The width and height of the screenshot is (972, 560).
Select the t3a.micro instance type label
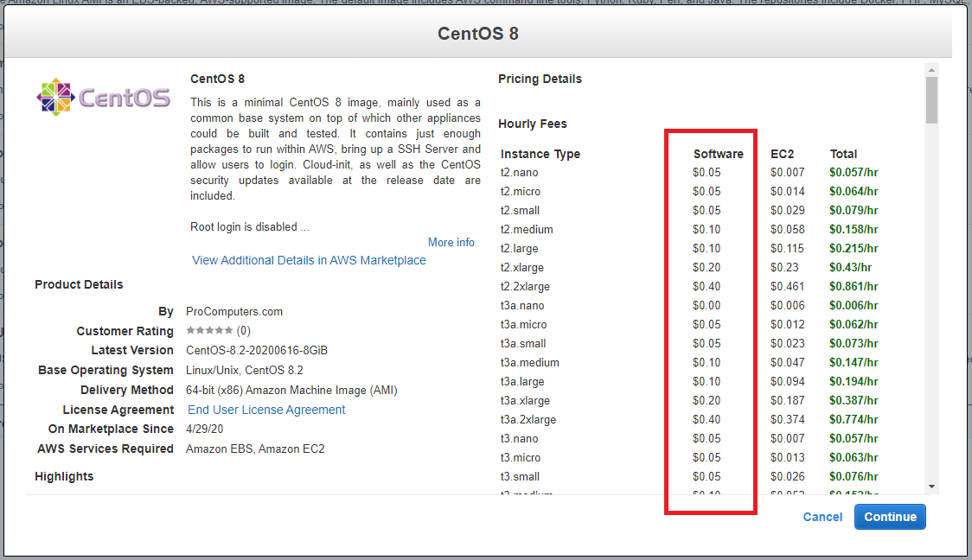coord(524,325)
